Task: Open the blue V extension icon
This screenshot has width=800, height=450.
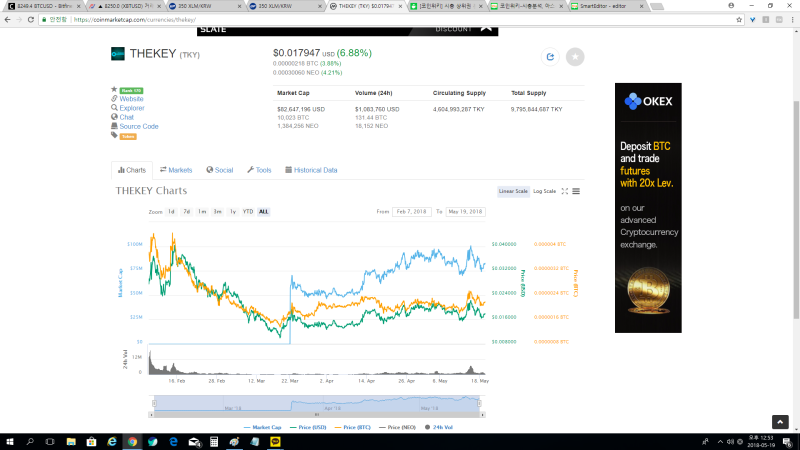Action: click(753, 19)
